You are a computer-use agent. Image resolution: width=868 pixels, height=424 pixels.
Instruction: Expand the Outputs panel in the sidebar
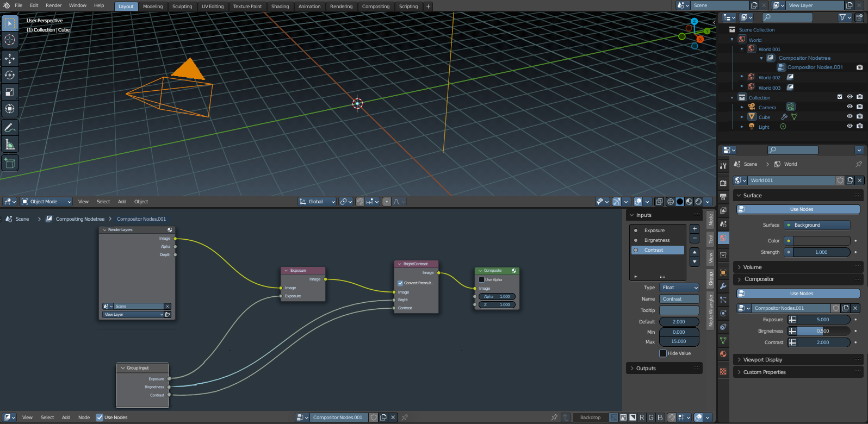[665, 369]
